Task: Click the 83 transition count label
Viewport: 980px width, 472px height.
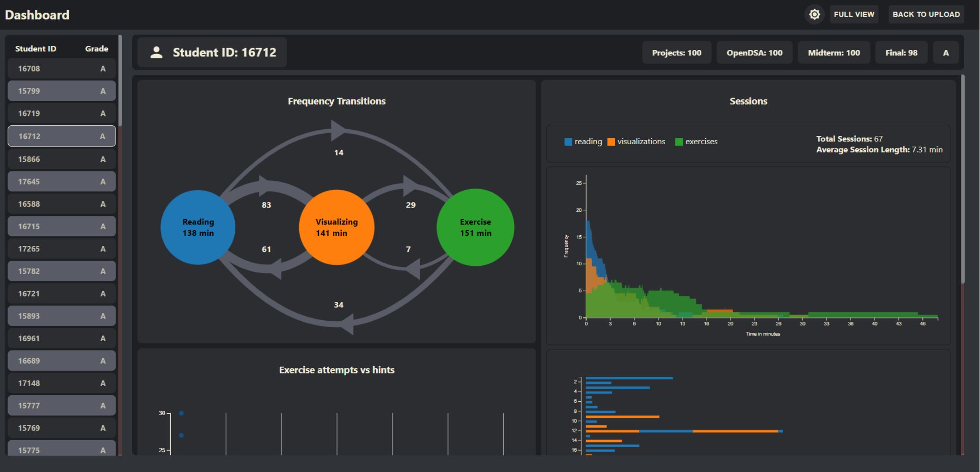Action: tap(266, 205)
